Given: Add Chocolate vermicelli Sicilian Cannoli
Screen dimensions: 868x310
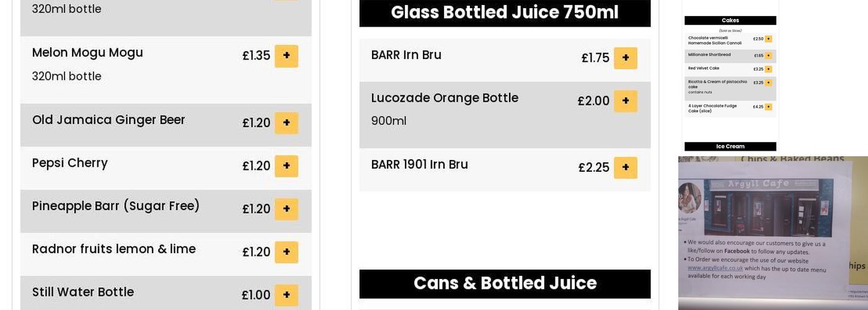Looking at the screenshot, I should pyautogui.click(x=768, y=39).
